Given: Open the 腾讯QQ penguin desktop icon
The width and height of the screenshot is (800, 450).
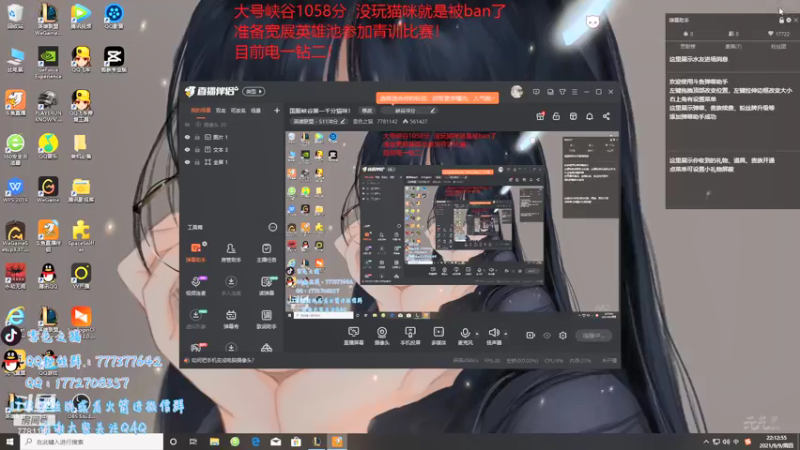Looking at the screenshot, I should point(48,276).
